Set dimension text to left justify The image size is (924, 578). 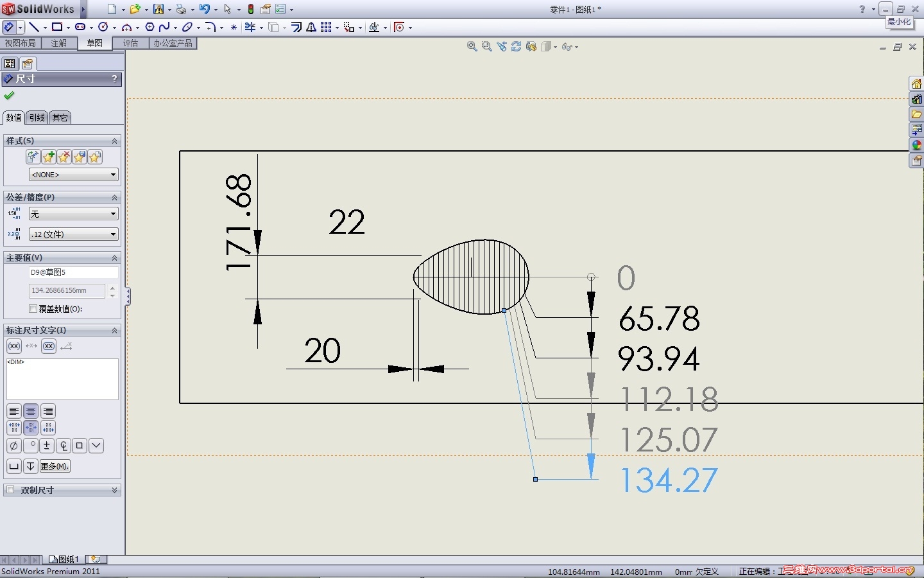pyautogui.click(x=13, y=411)
